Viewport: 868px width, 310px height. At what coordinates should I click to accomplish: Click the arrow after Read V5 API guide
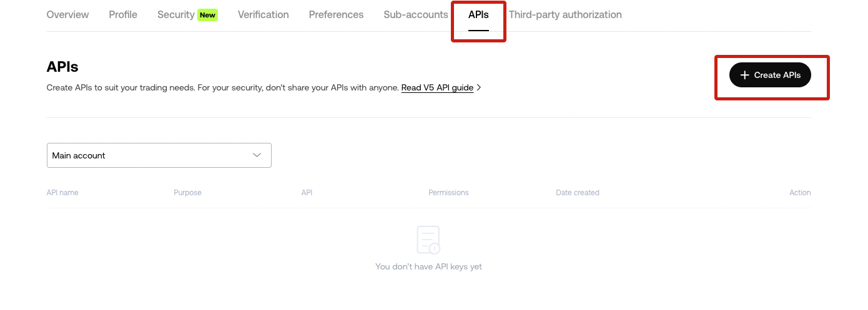(479, 88)
